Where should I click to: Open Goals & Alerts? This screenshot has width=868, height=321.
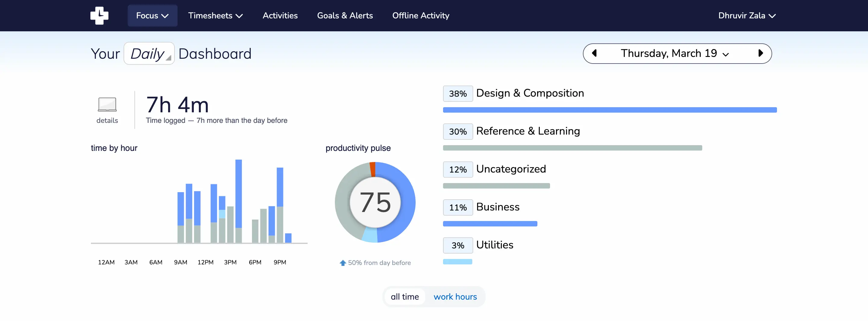pyautogui.click(x=345, y=15)
